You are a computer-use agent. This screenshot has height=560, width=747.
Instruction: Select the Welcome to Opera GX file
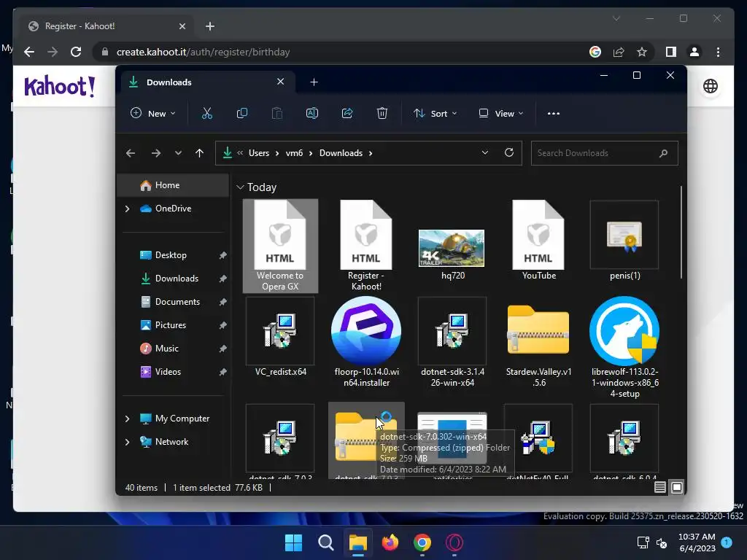[280, 246]
